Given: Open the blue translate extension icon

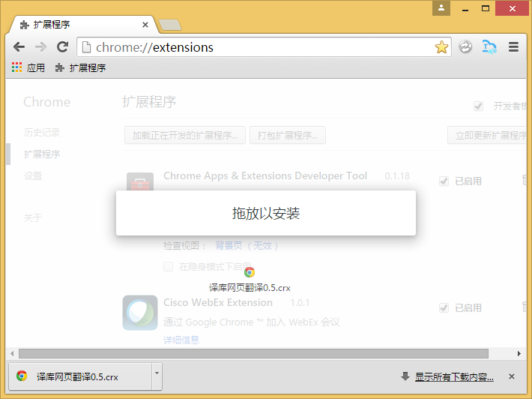Looking at the screenshot, I should (x=489, y=46).
